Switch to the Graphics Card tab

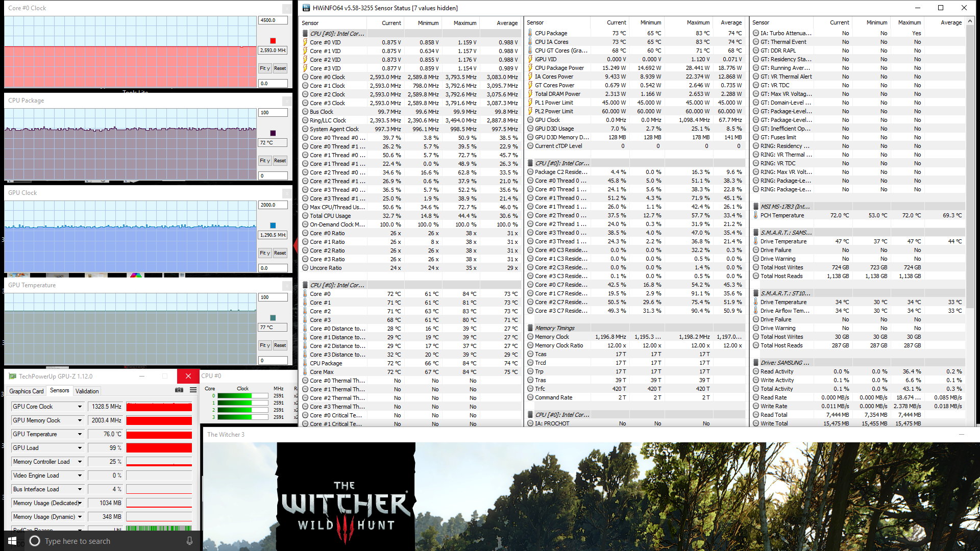[27, 391]
